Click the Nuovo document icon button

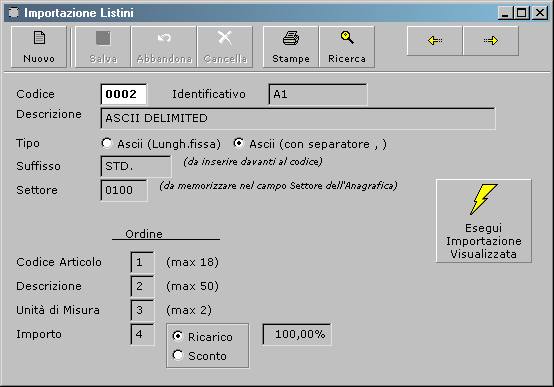pos(39,47)
